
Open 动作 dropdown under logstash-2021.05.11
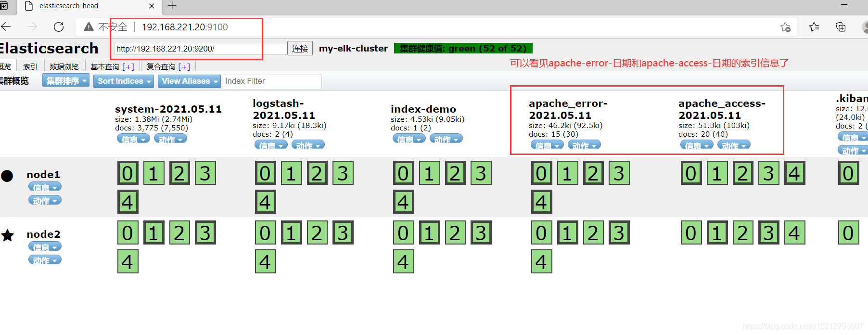click(x=308, y=145)
